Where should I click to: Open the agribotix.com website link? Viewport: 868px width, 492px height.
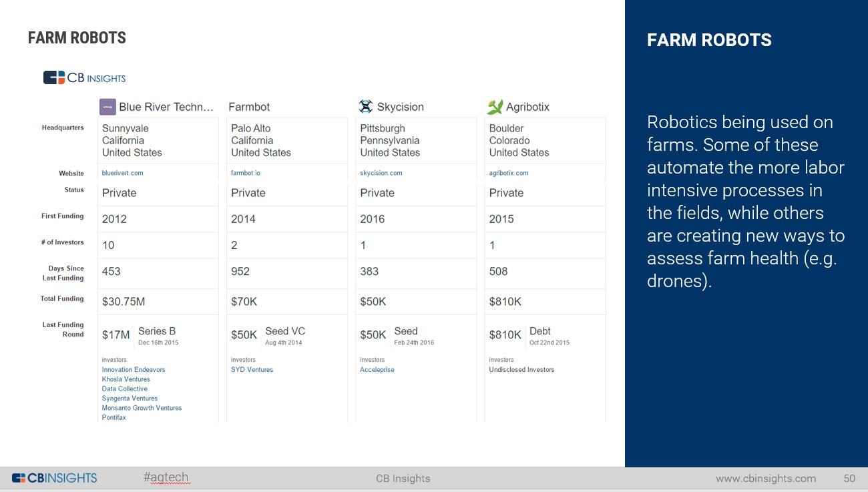509,173
